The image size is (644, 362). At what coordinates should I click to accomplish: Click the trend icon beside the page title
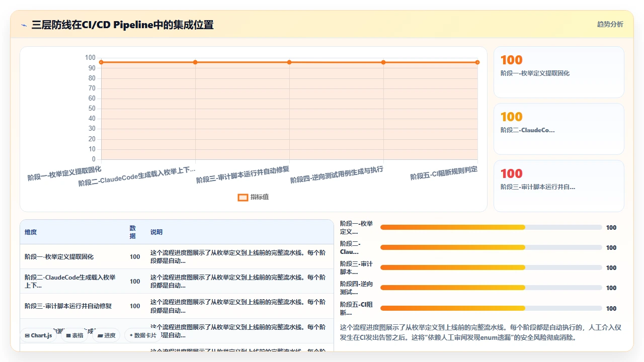pos(24,25)
